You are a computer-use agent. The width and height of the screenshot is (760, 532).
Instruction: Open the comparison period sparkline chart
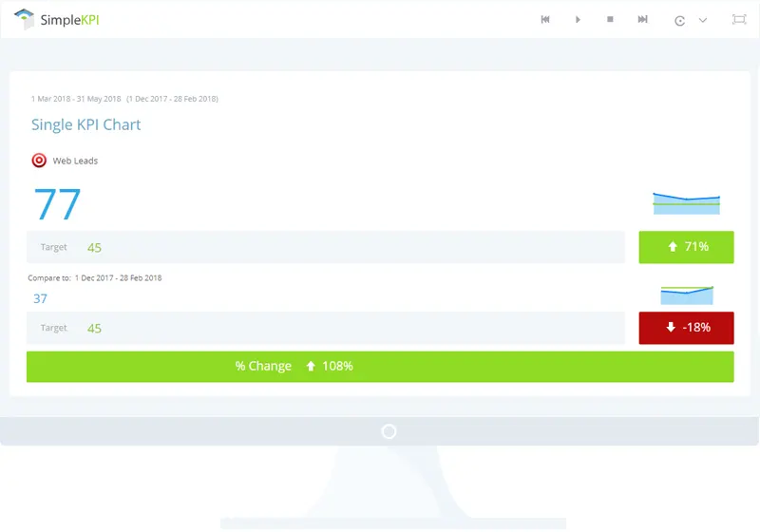(x=687, y=295)
